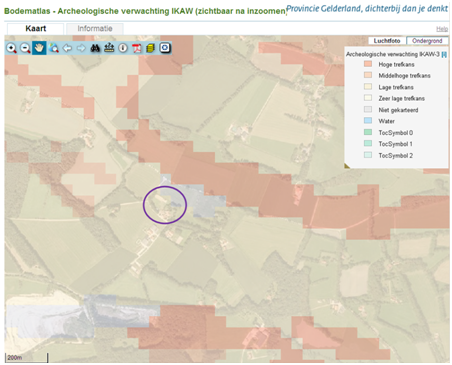Viewport: 452px width, 365px height.
Task: Open the Help link
Action: (x=442, y=29)
